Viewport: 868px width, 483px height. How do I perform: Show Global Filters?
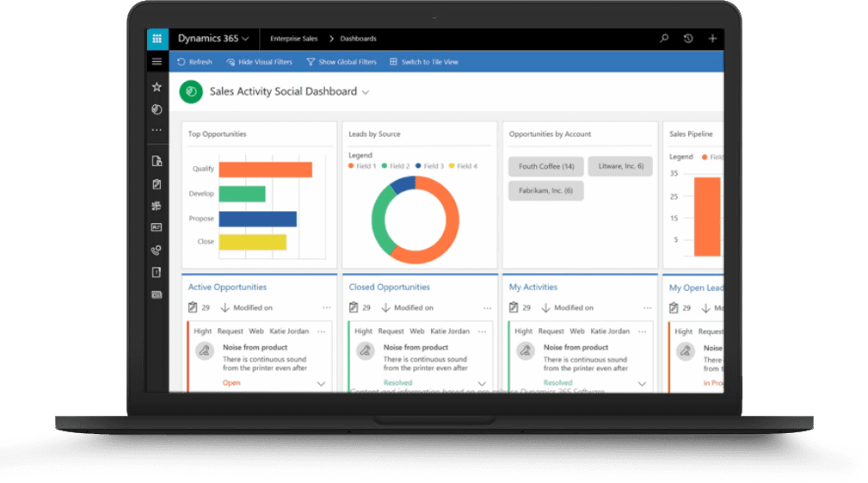coord(342,62)
